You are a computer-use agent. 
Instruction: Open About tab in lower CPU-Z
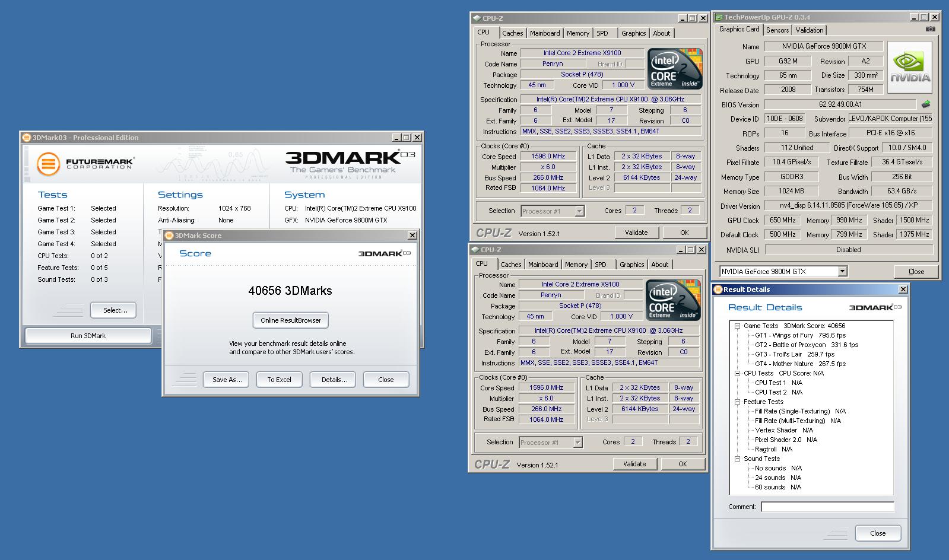point(659,265)
